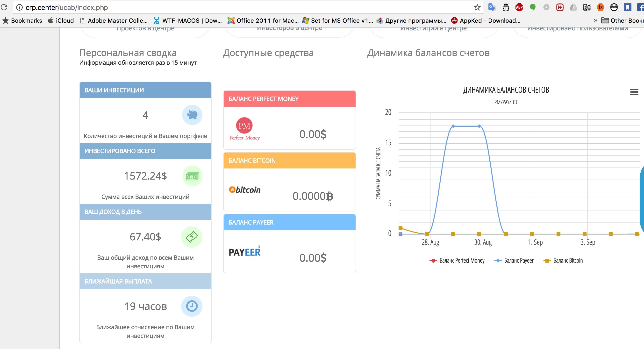Screen dimensions: 644x349
Task: Click the PAYEER logo
Action: (244, 252)
